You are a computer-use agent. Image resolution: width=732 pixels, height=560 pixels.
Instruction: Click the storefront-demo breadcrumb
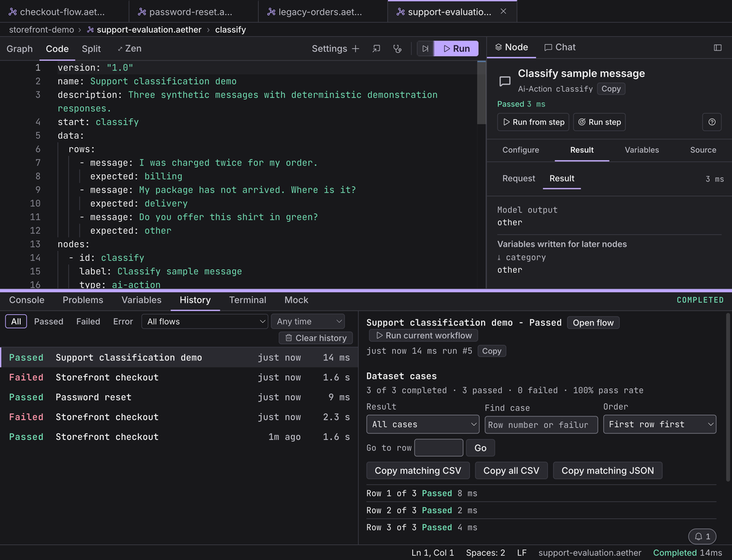tap(41, 29)
